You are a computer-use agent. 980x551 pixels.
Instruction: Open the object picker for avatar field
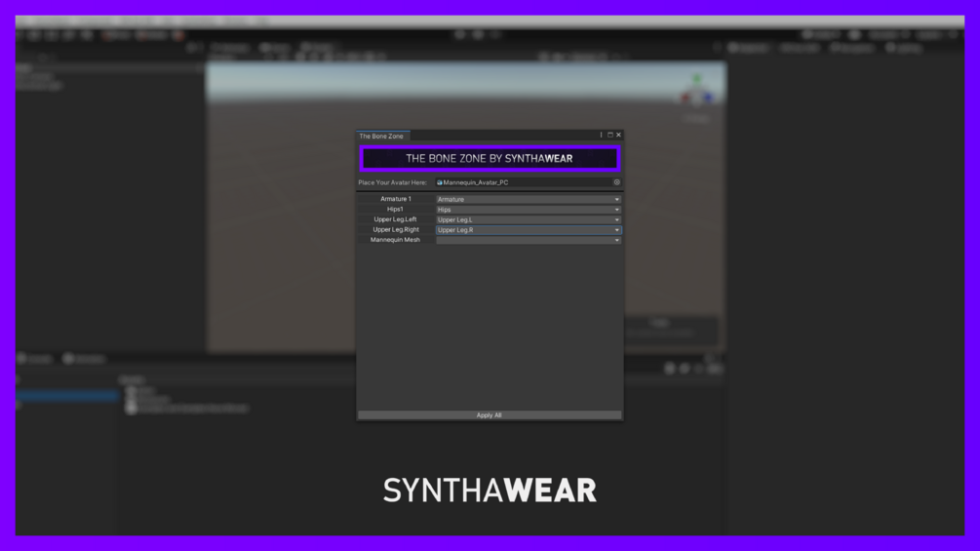616,182
